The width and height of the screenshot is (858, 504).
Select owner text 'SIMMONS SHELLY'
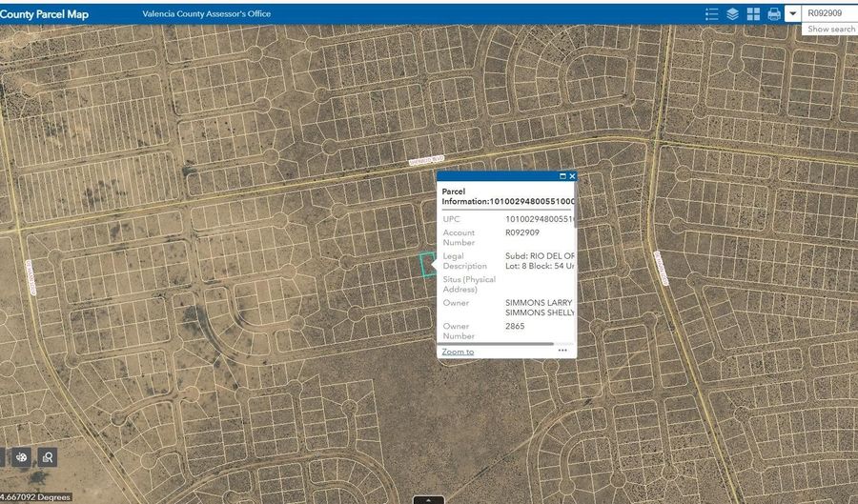pyautogui.click(x=540, y=312)
